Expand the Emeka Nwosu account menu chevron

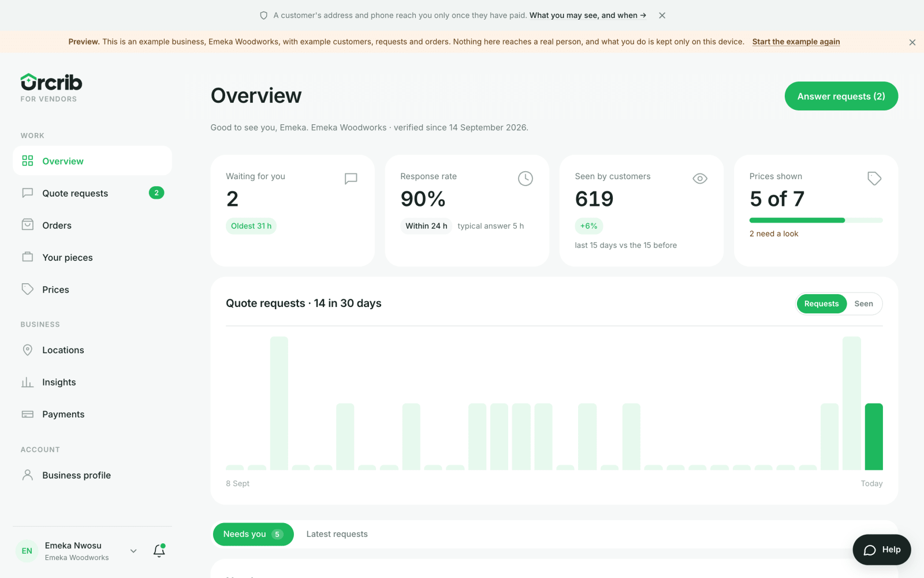point(133,551)
